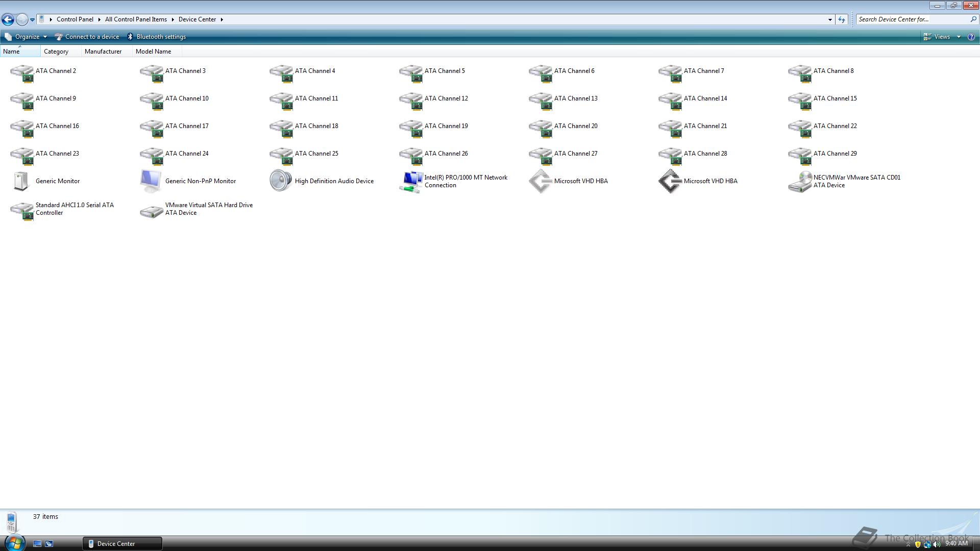Image resolution: width=980 pixels, height=551 pixels.
Task: Select the ATA Channel 16 icon
Action: (x=22, y=128)
